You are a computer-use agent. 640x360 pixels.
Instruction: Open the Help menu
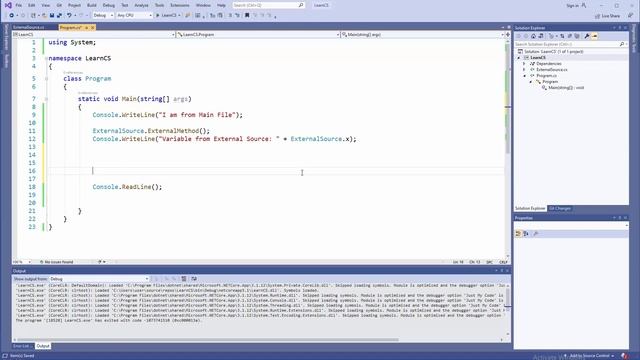point(221,5)
